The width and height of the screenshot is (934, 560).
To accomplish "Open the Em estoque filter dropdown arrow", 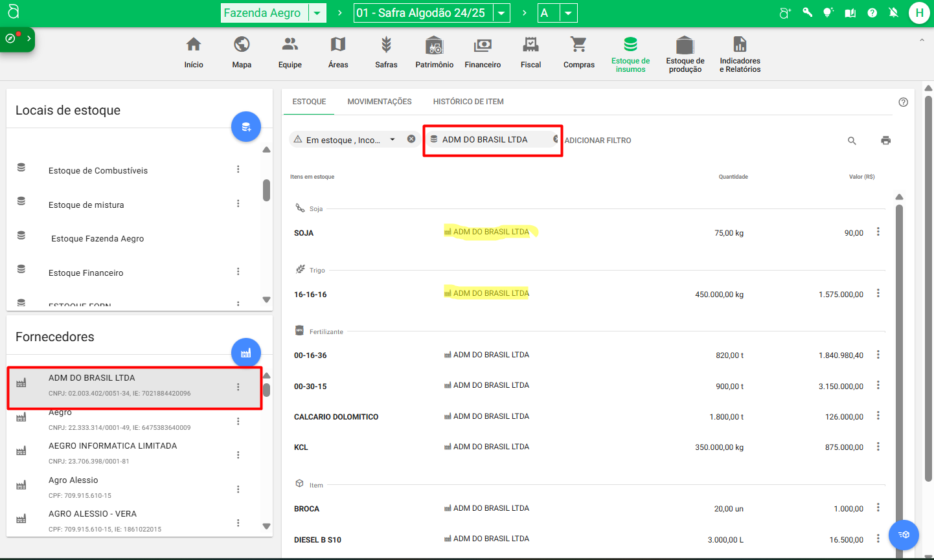I will tap(393, 139).
